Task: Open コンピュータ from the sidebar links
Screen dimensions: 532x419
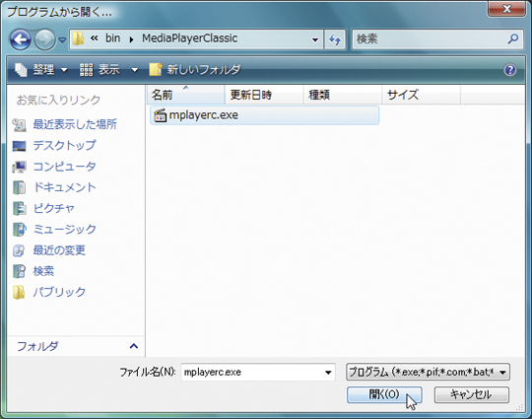Action: [x=54, y=167]
